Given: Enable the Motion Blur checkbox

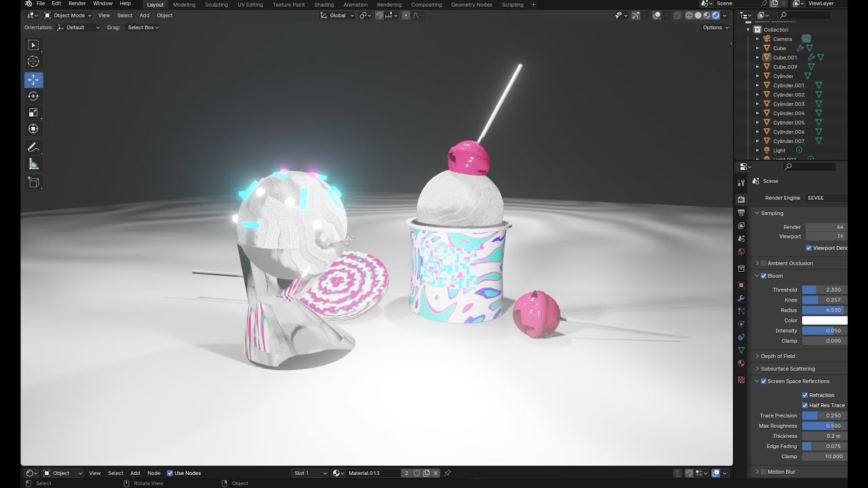Looking at the screenshot, I should click(x=764, y=472).
